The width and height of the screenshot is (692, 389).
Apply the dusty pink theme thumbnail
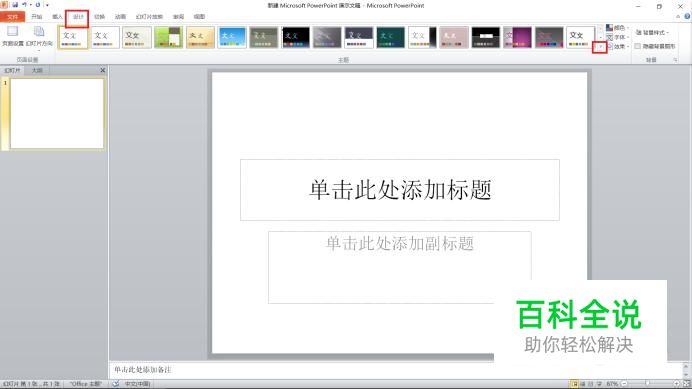point(454,37)
